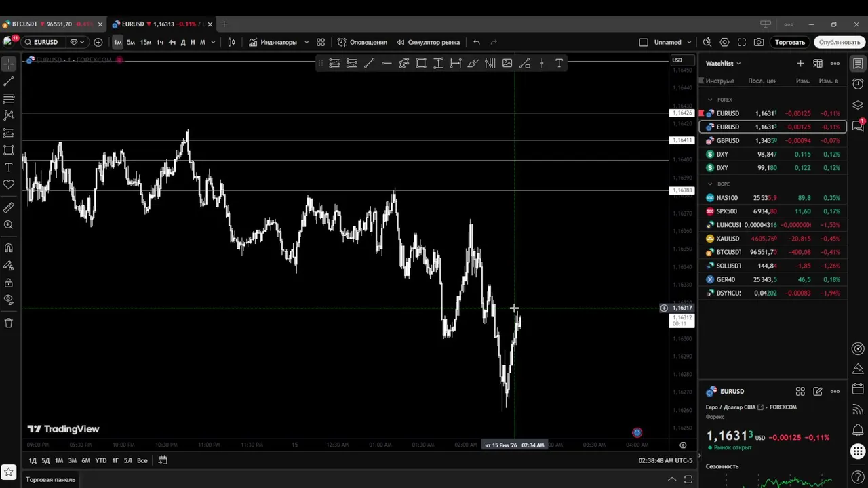
Task: Click the image tool in floating toolbar
Action: point(507,63)
